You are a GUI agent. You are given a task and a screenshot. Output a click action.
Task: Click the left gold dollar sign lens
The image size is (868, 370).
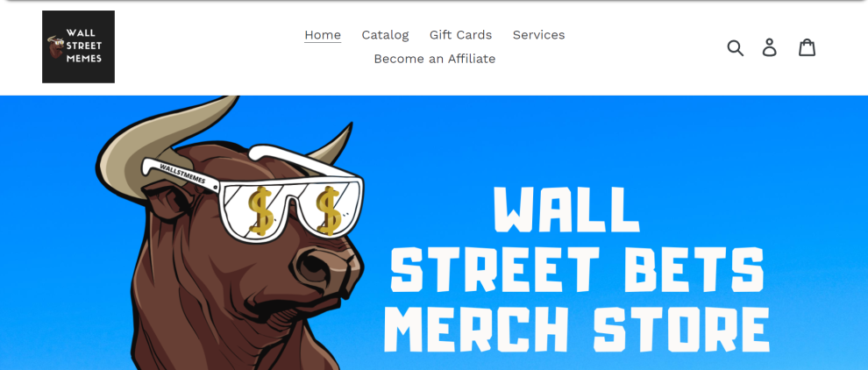260,210
